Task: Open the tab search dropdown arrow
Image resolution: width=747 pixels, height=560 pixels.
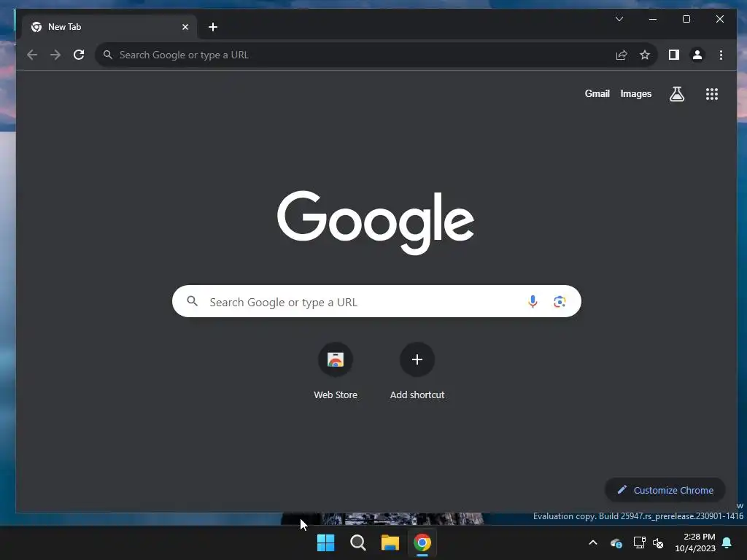Action: coord(619,19)
